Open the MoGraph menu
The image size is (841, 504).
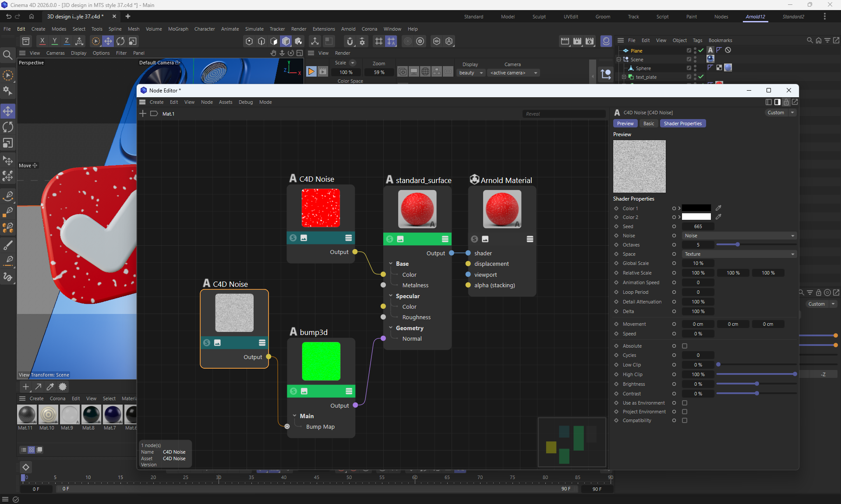178,29
